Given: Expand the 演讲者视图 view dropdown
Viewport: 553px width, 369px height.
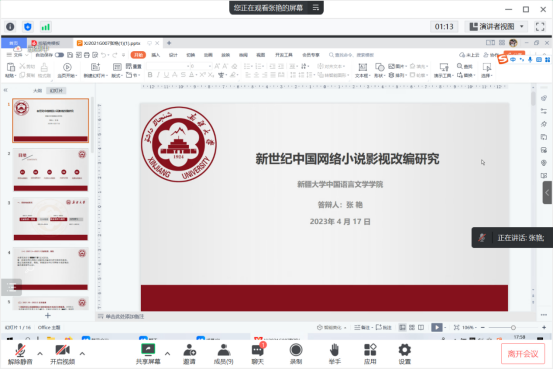Looking at the screenshot, I should pyautogui.click(x=497, y=27).
